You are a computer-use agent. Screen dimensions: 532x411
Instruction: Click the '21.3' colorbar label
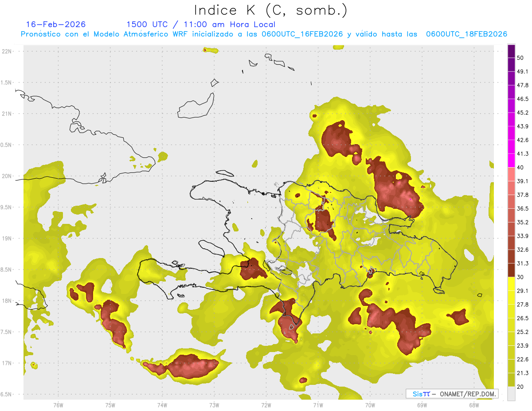(x=523, y=373)
